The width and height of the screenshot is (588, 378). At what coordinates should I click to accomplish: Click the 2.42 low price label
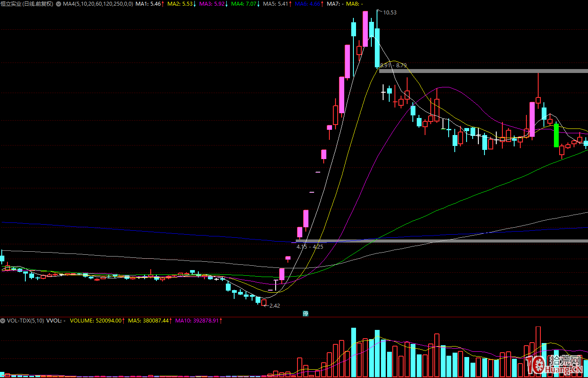(x=275, y=305)
